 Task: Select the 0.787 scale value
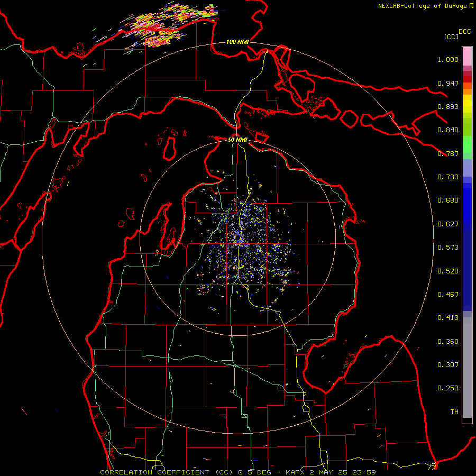click(448, 153)
